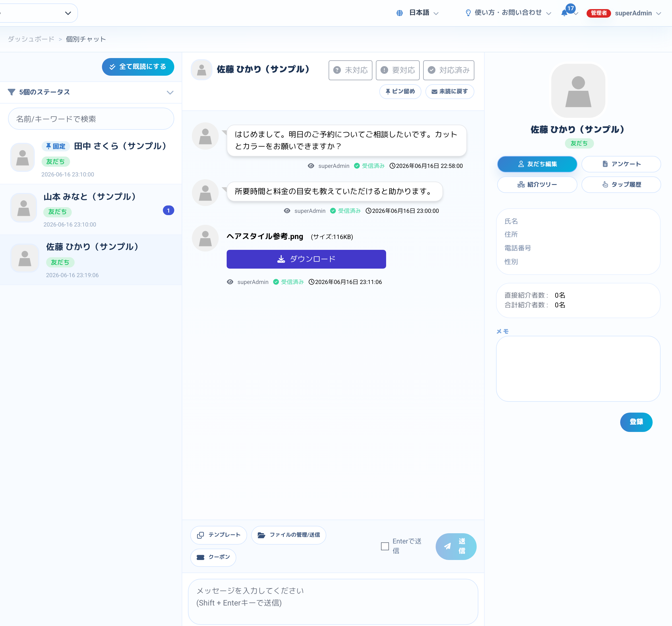This screenshot has height=626, width=672.
Task: Open ファイルの管理/送信
Action: 289,535
